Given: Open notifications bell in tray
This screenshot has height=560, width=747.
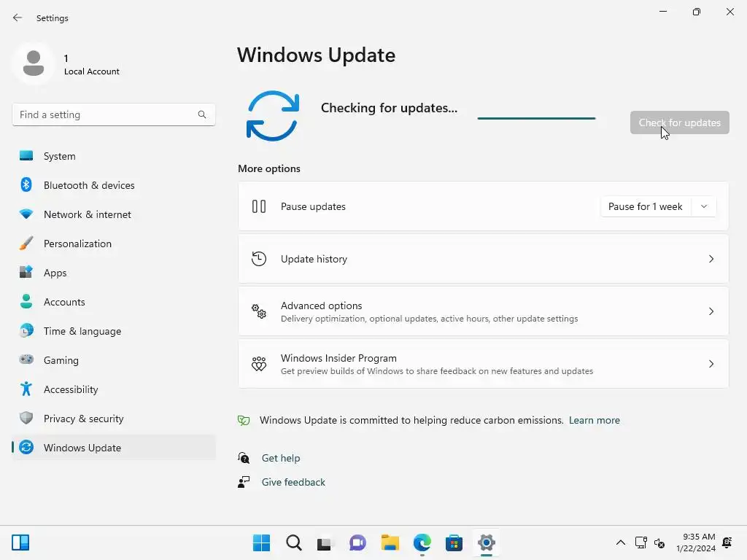Looking at the screenshot, I should [727, 542].
